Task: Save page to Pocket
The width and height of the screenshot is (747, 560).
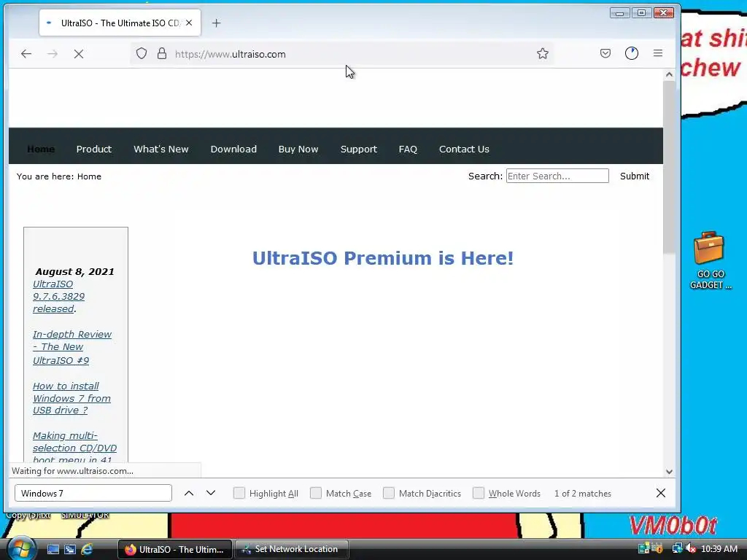Action: coord(605,53)
